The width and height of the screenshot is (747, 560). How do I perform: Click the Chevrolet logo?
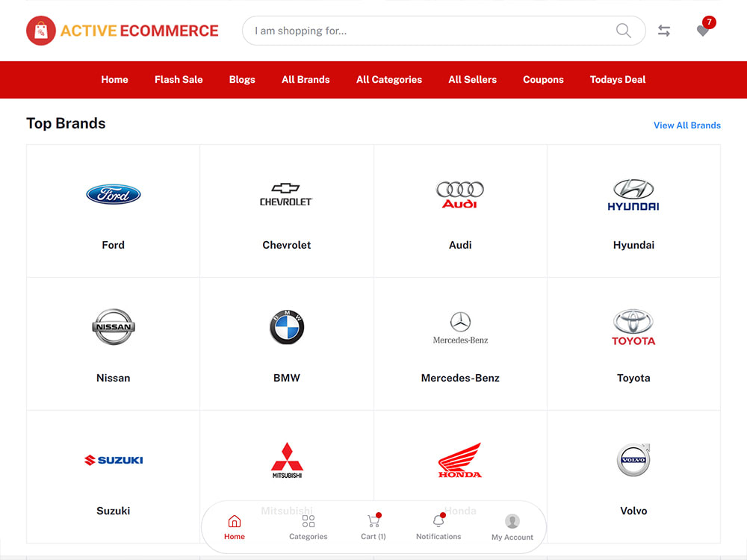[x=286, y=194]
